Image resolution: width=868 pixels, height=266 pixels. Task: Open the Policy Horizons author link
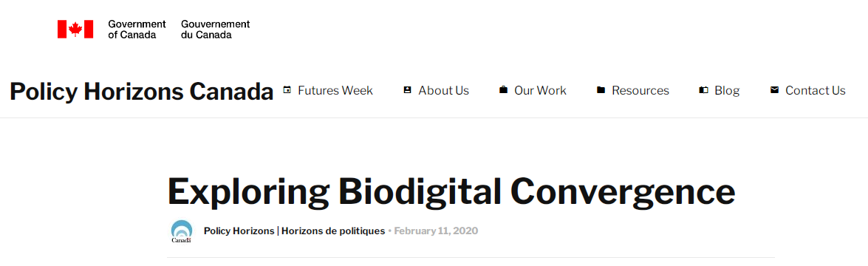click(x=294, y=231)
